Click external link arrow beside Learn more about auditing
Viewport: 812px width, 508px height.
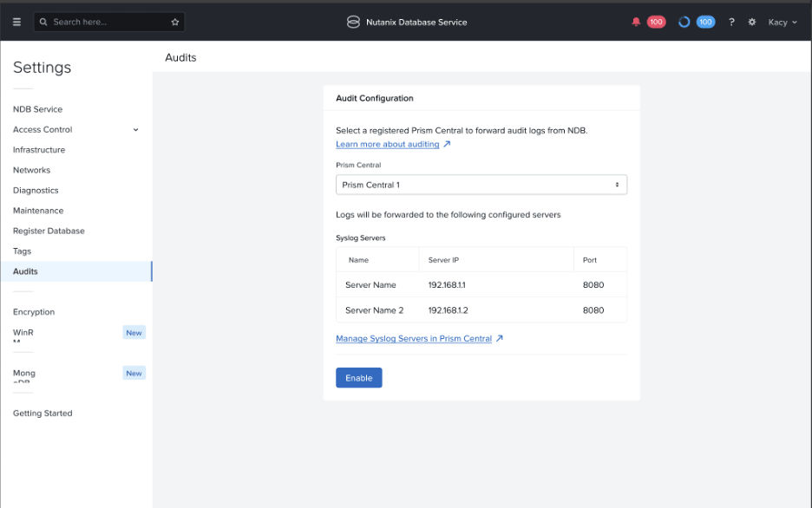point(447,144)
